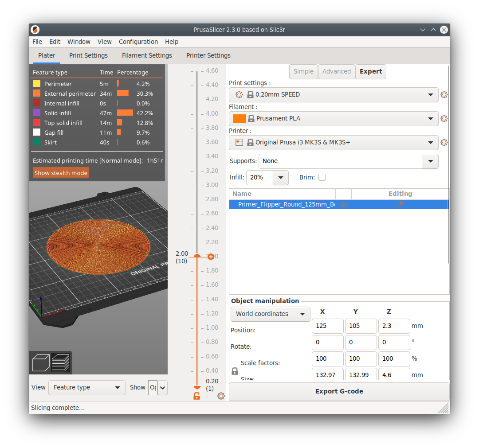Viewport: 479px width, 448px height.
Task: Click Show stealth mode button
Action: 61,173
